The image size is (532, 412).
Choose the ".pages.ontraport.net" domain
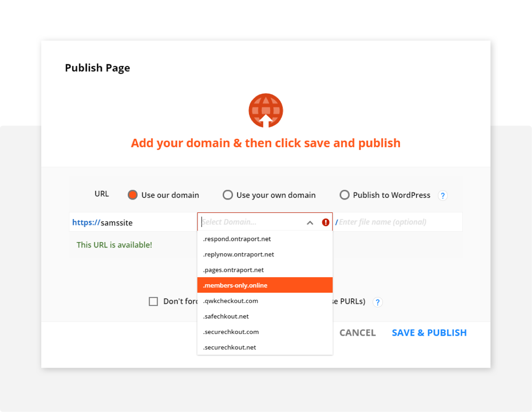pyautogui.click(x=233, y=270)
